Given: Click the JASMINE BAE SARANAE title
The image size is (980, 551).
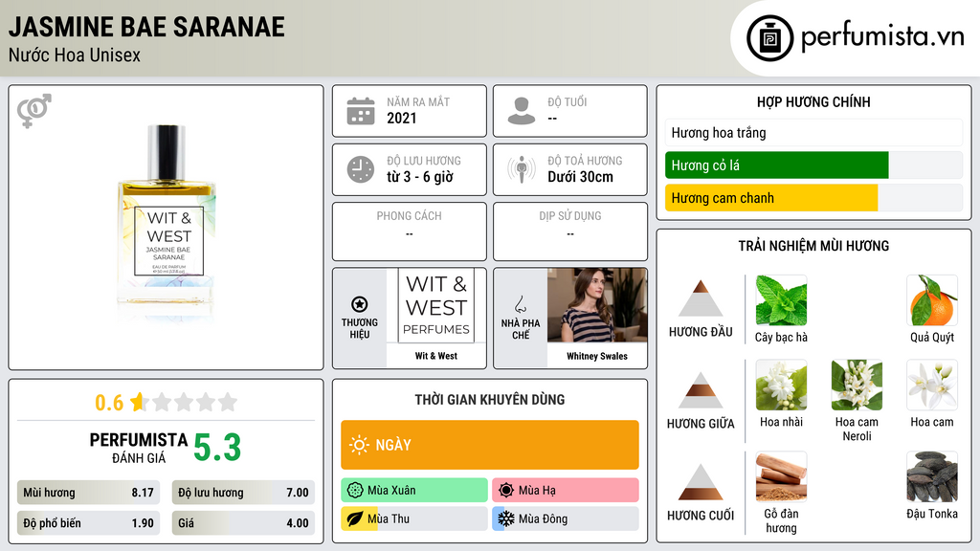Looking at the screenshot, I should 146,27.
